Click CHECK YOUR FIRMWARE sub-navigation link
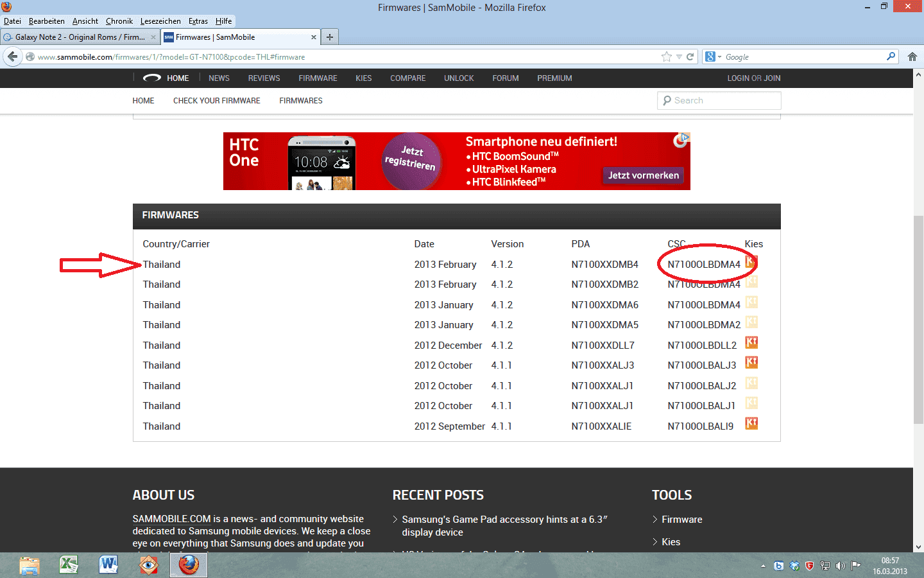The width and height of the screenshot is (924, 578). click(x=217, y=101)
